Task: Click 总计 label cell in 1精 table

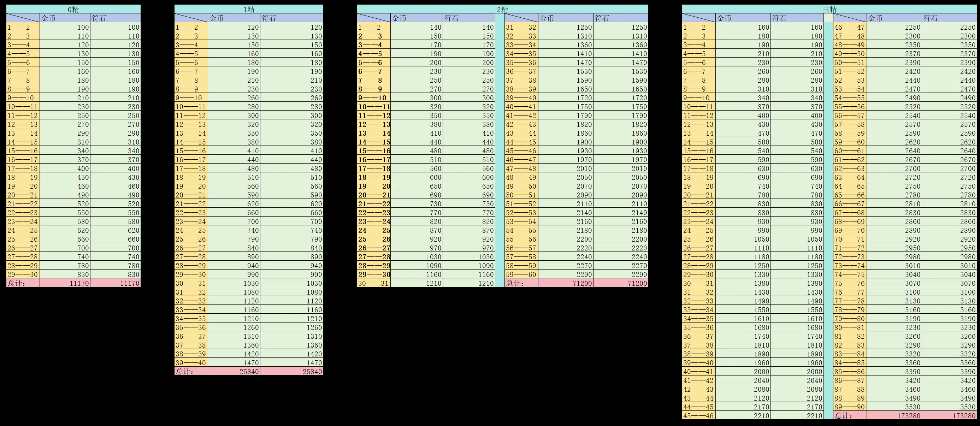Action: (x=191, y=372)
